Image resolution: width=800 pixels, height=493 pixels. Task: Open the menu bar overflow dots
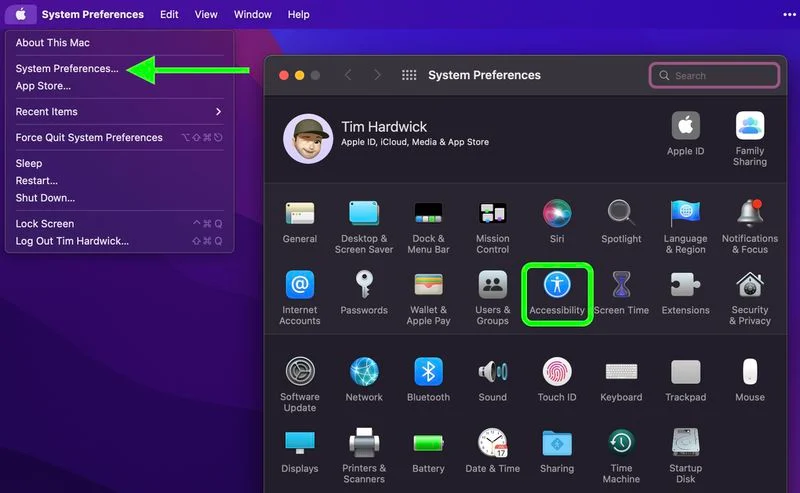coord(789,14)
